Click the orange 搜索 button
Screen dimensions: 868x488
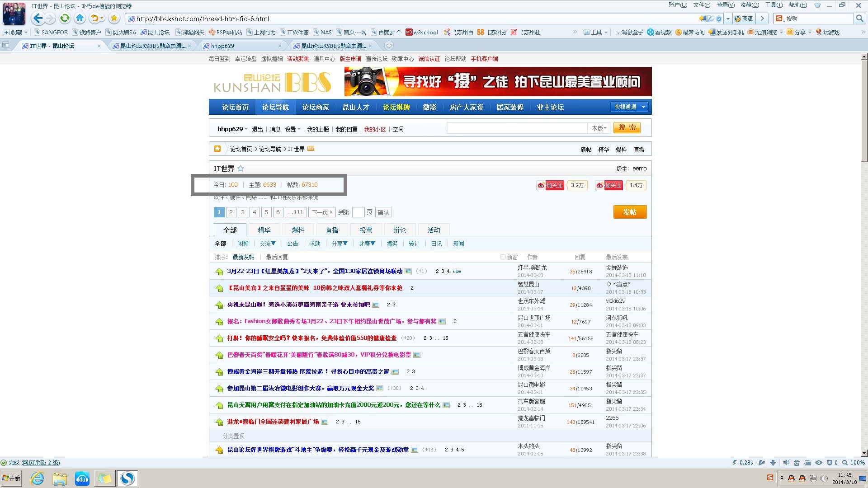[627, 128]
